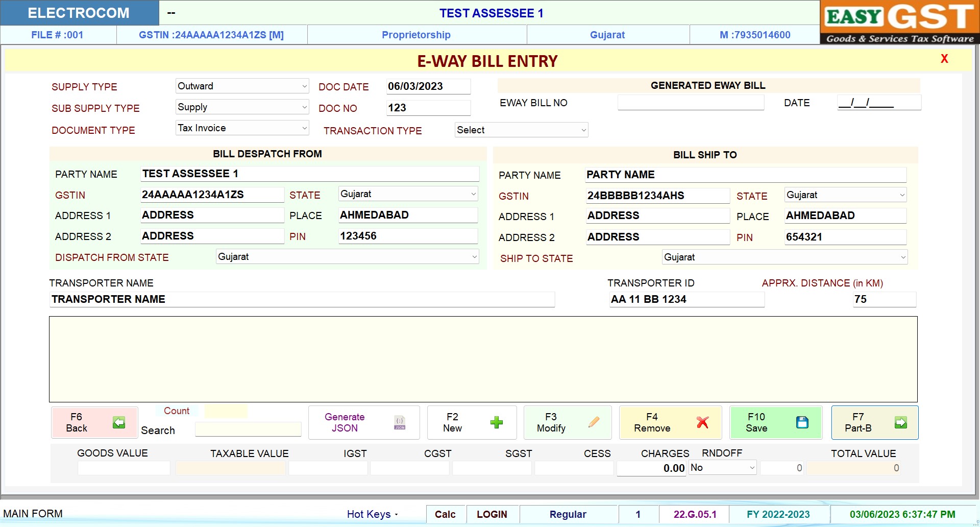The image size is (980, 527).
Task: Click the Calc status bar item
Action: point(445,514)
